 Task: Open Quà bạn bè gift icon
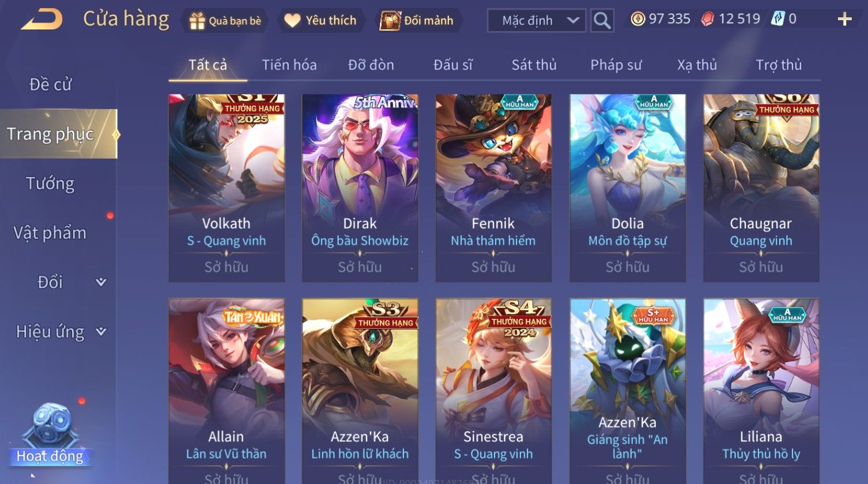coord(197,21)
